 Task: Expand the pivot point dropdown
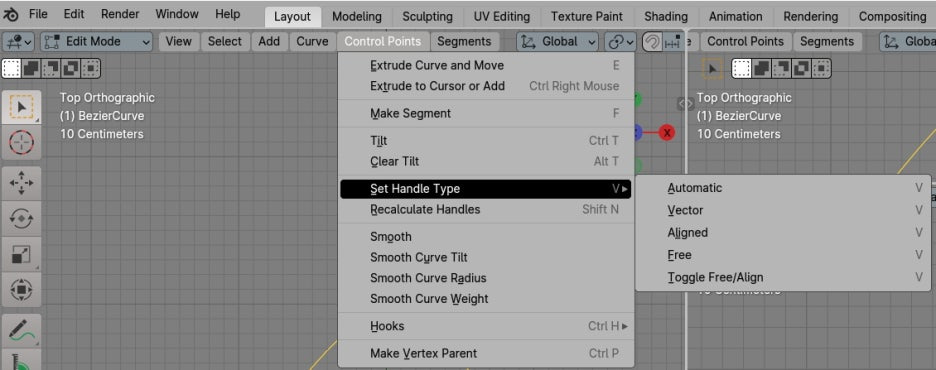621,42
